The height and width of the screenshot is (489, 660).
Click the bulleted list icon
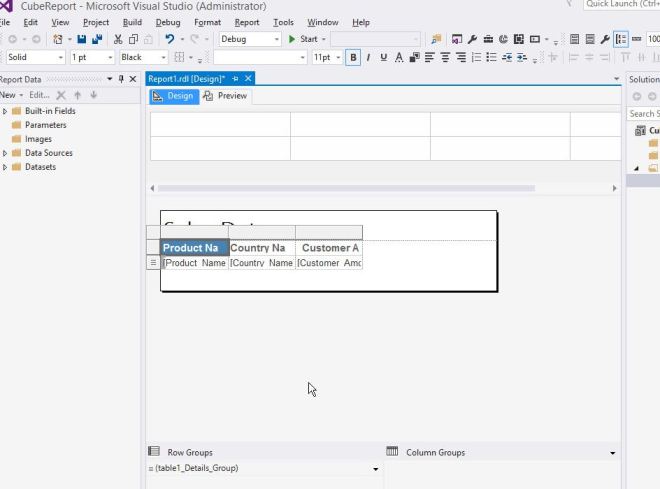491,58
